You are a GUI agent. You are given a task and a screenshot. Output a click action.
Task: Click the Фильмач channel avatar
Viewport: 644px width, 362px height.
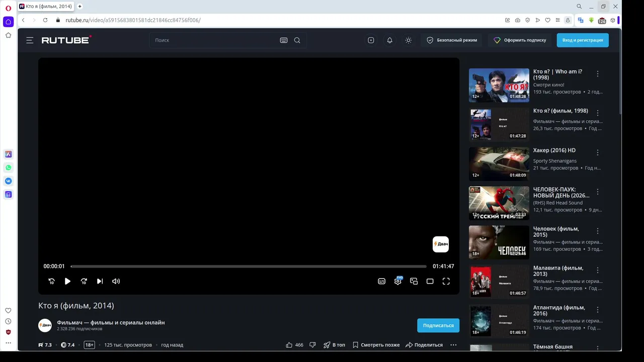[45, 325]
